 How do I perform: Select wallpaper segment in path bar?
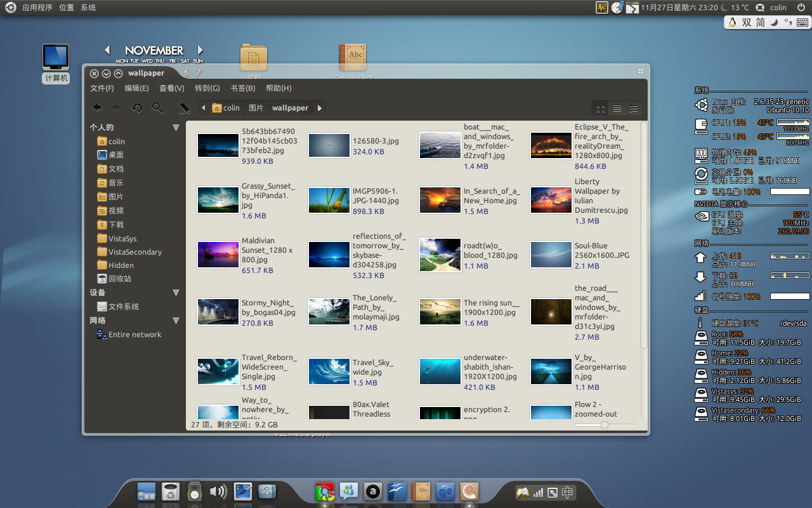290,108
